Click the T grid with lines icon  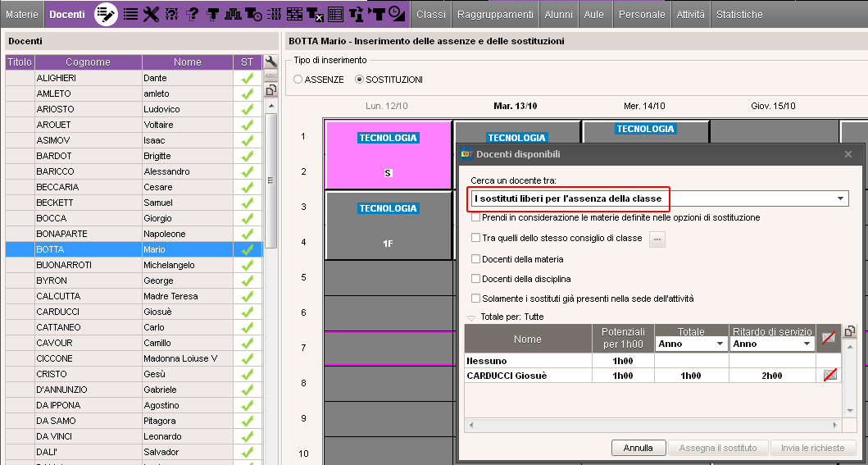point(274,15)
